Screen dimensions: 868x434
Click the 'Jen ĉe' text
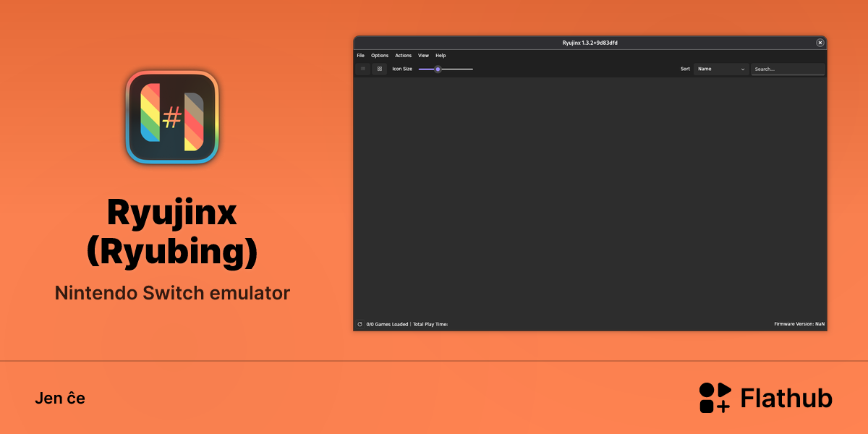pyautogui.click(x=60, y=398)
